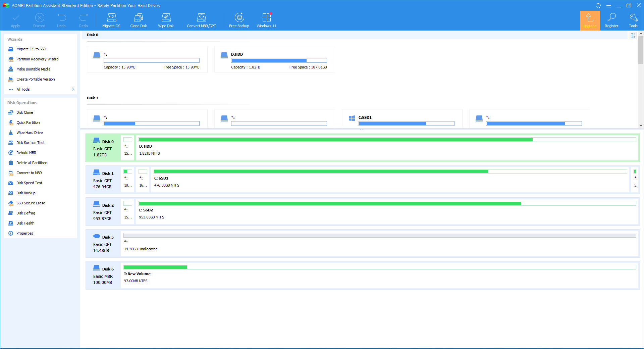Toggle the disk list view mode icon
The image size is (644, 349).
pyautogui.click(x=633, y=36)
